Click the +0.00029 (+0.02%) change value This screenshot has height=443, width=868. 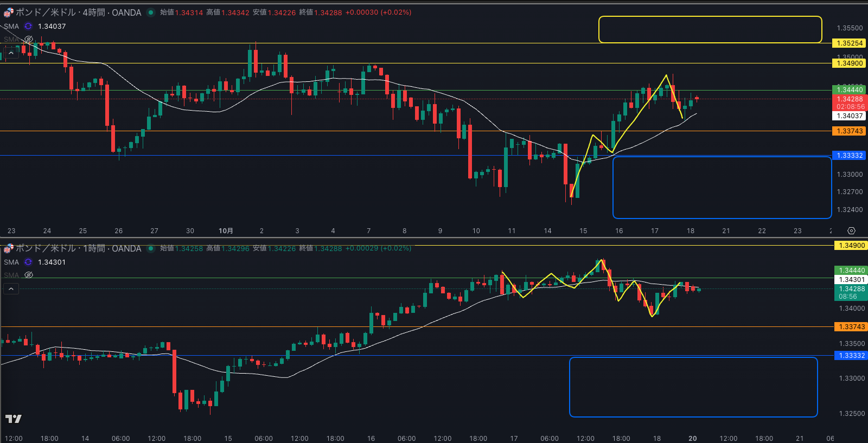[x=378, y=248]
